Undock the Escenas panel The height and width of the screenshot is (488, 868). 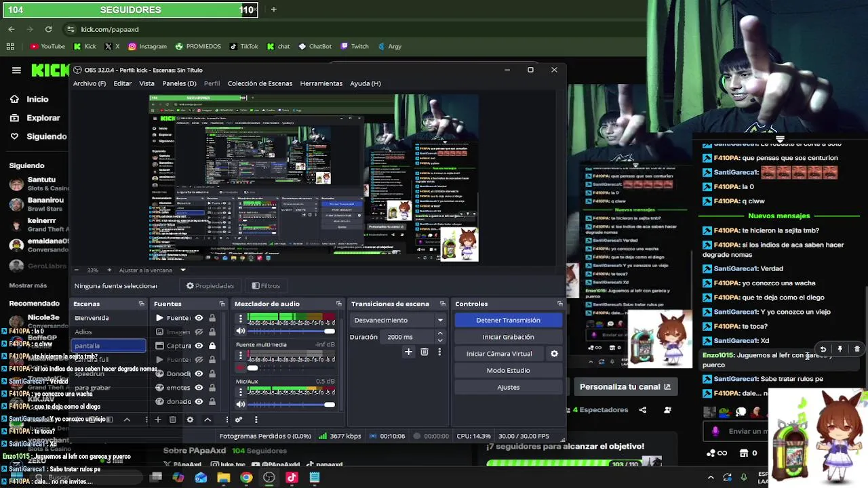coord(141,304)
